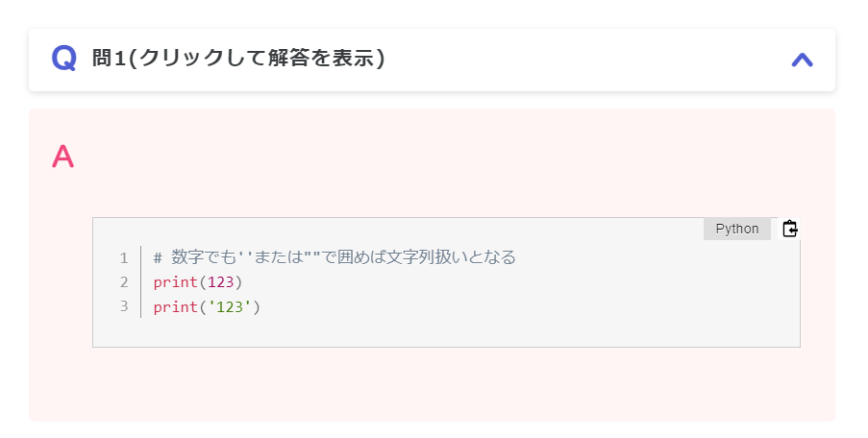868x438 pixels.
Task: Click the hash symbol starting the comment
Action: click(158, 257)
